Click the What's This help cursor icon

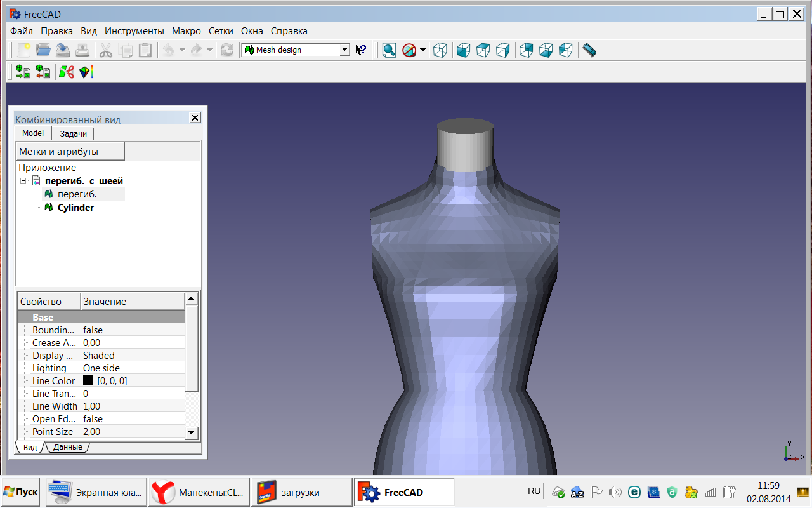[361, 50]
